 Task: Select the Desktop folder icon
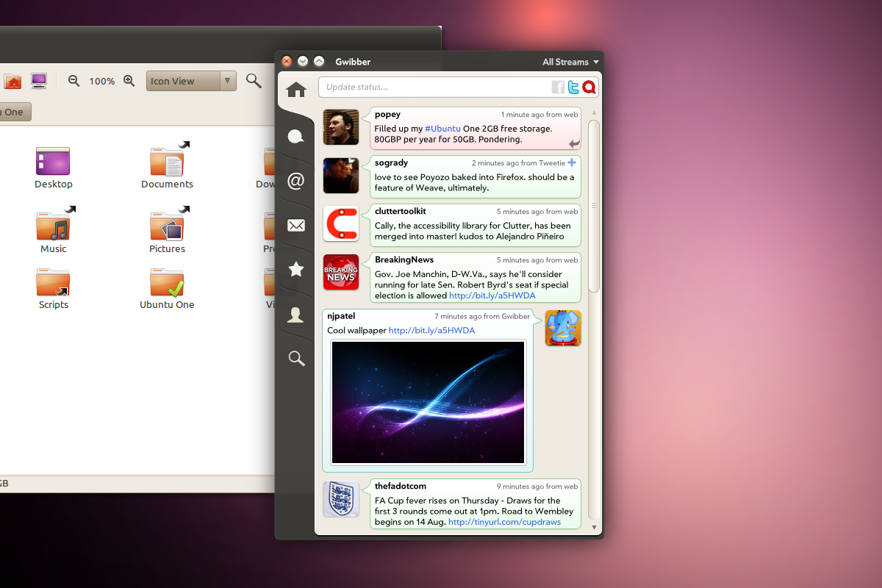[53, 160]
